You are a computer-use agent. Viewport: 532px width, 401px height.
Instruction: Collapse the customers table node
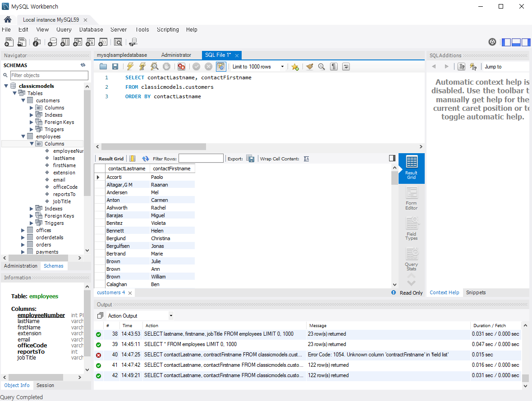click(23, 100)
